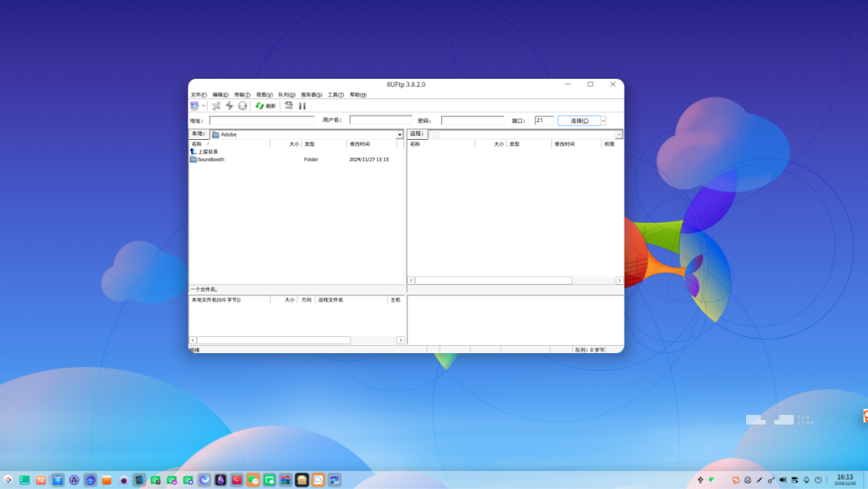This screenshot has width=868, height=489.
Task: Open the dropdown arrow beside 连接 button
Action: pos(603,121)
